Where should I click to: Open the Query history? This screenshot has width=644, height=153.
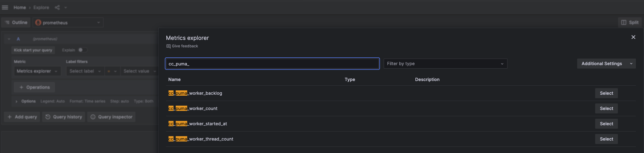click(x=64, y=117)
